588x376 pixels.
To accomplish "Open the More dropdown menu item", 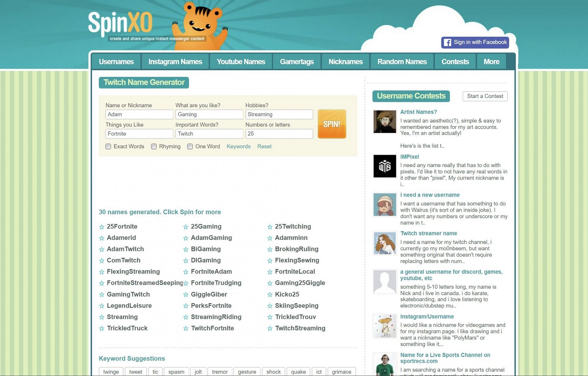I will [492, 62].
